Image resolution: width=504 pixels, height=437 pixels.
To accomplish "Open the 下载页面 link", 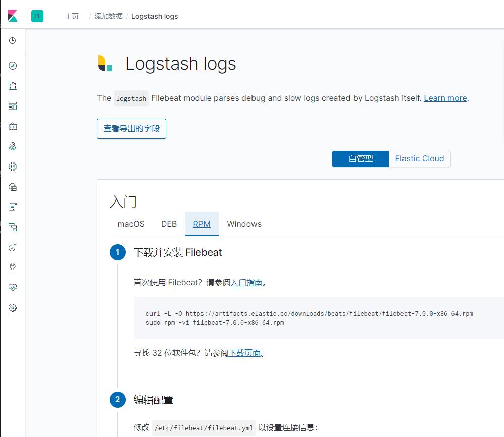I will 244,353.
